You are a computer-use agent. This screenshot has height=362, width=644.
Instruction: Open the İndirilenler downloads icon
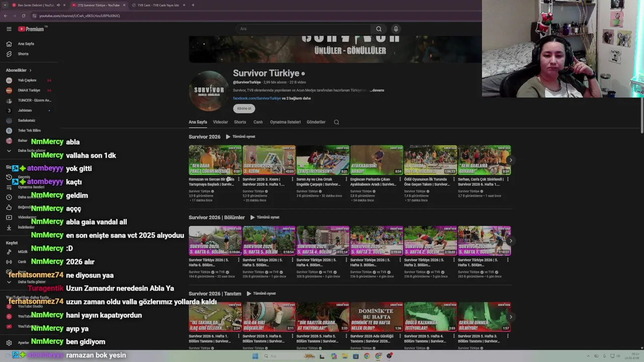(x=9, y=227)
